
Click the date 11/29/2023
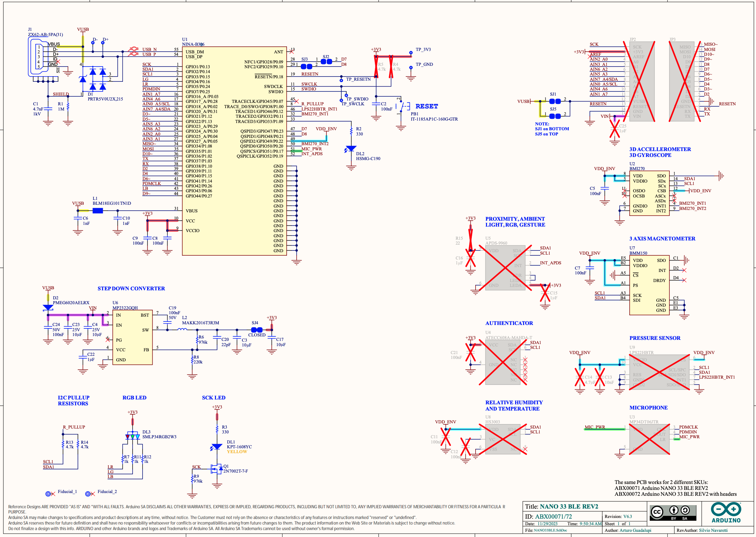547,523
